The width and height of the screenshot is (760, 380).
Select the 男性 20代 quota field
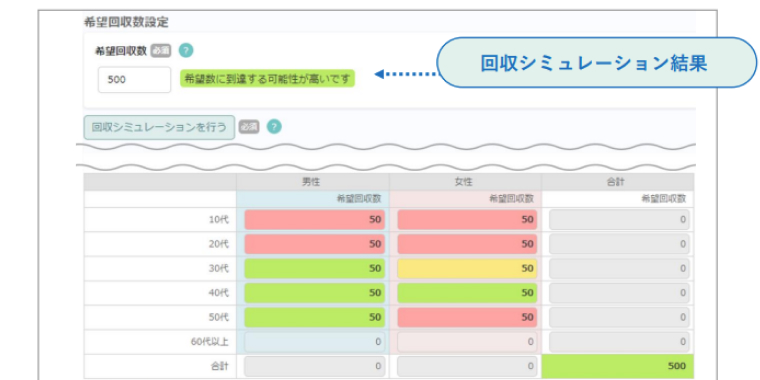point(315,244)
